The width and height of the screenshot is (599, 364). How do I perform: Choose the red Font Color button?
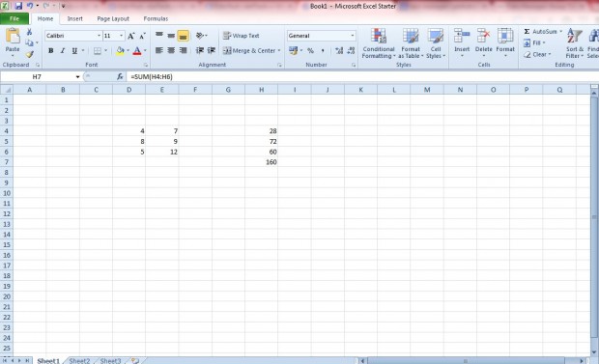click(137, 51)
